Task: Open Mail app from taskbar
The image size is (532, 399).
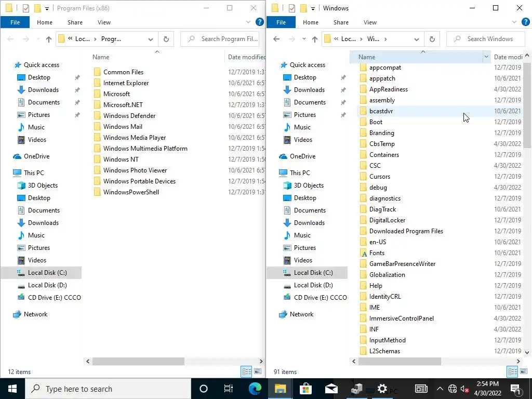Action: pos(331,389)
